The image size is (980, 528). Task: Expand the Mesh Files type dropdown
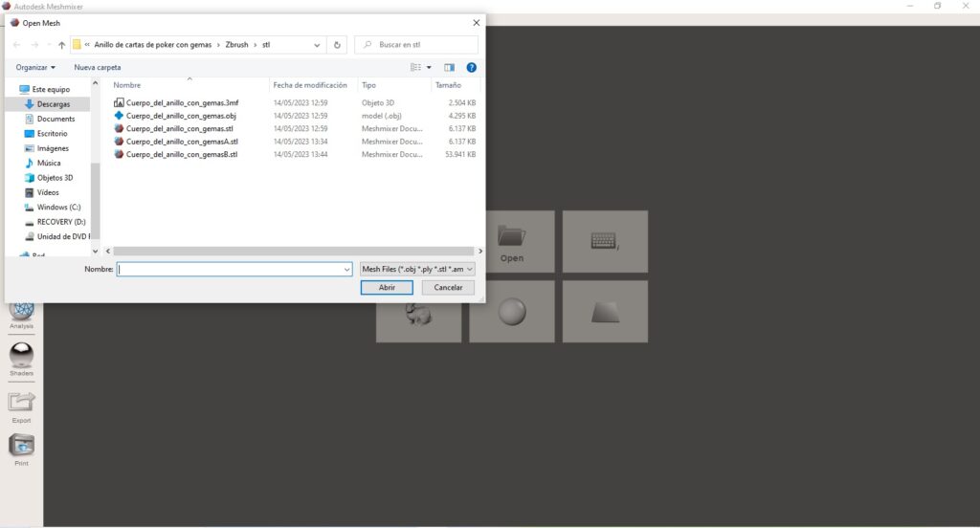417,270
